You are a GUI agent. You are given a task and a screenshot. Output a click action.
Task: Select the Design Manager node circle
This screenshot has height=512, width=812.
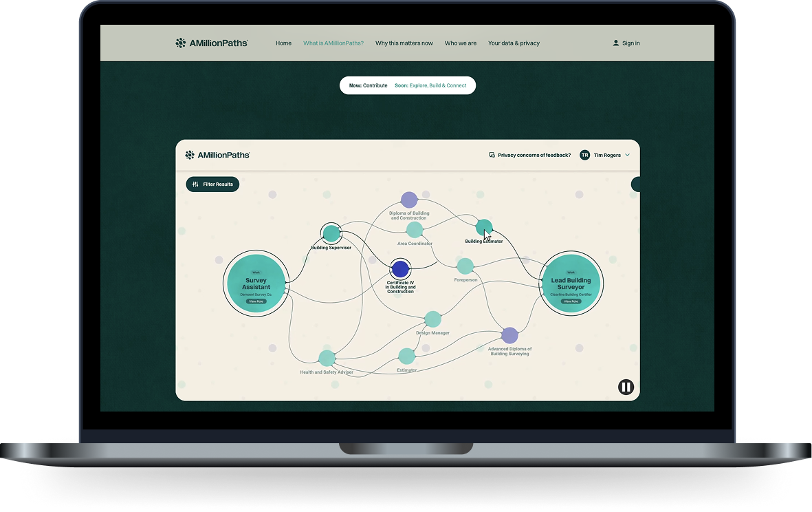(x=432, y=319)
